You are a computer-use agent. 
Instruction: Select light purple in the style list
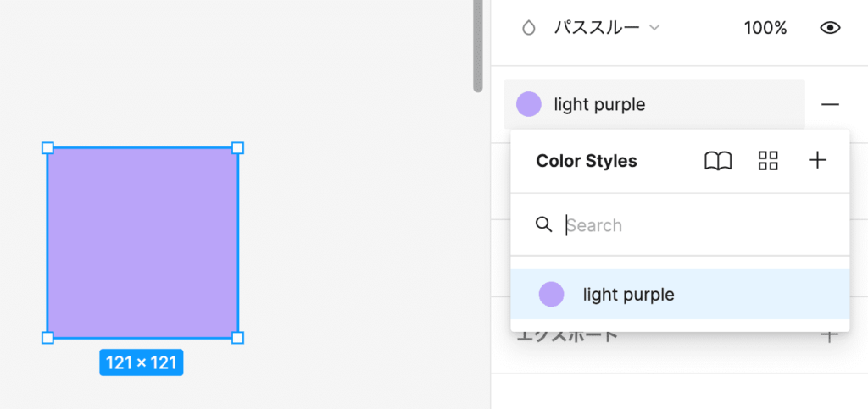coord(628,295)
